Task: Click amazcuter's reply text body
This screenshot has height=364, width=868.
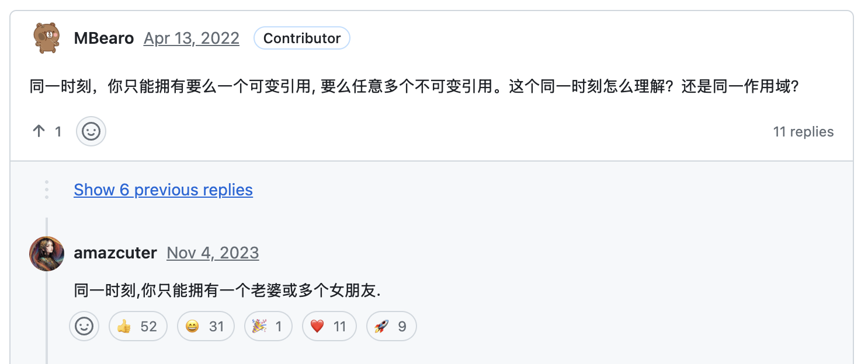Action: click(227, 290)
